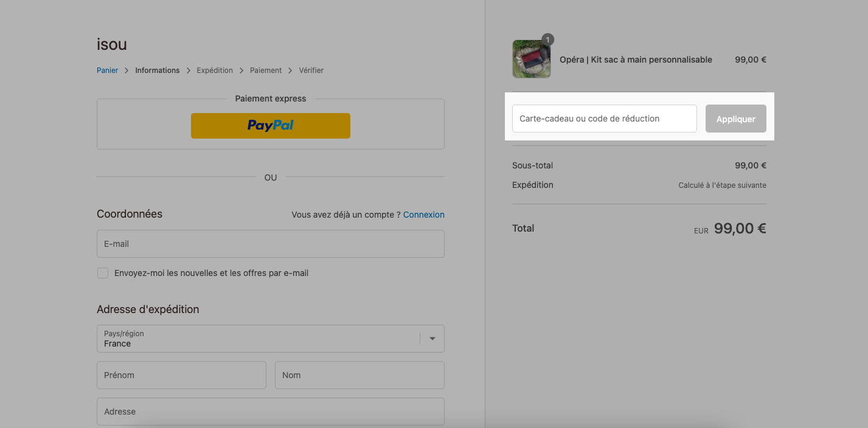Viewport: 868px width, 428px height.
Task: Focus the gift card or discount code field
Action: (605, 119)
